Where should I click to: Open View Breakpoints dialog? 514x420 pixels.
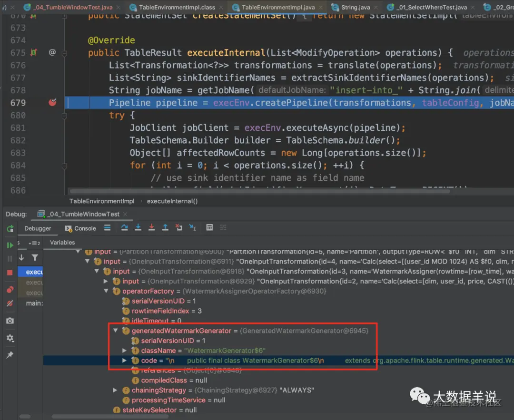point(10,290)
